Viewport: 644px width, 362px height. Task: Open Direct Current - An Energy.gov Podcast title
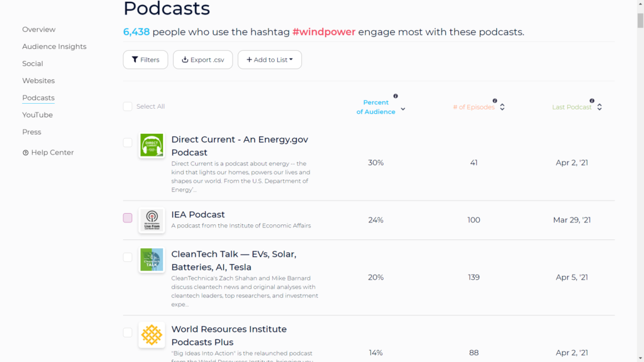tap(240, 146)
